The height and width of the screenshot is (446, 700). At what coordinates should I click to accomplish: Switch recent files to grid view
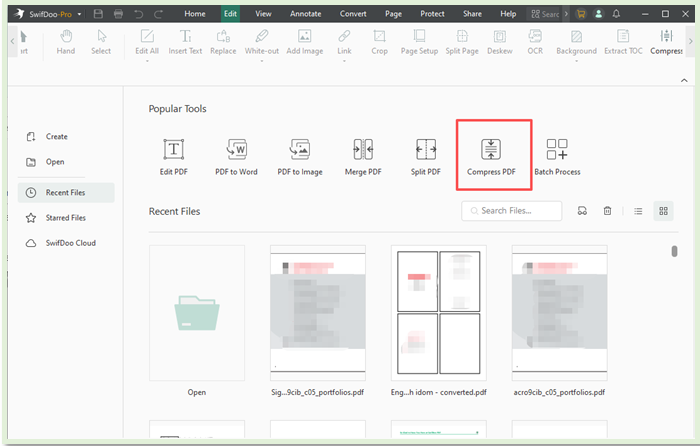point(663,211)
